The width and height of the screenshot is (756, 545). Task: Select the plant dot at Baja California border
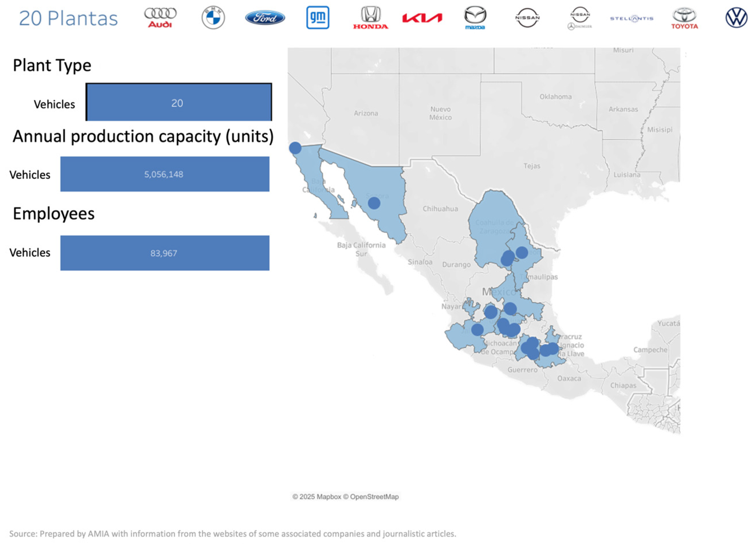(x=295, y=148)
